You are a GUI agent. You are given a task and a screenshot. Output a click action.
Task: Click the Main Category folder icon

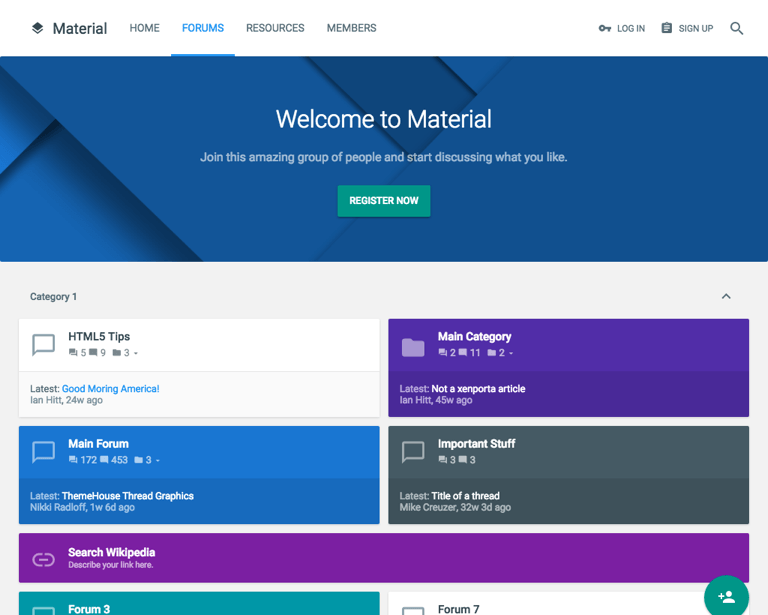413,347
